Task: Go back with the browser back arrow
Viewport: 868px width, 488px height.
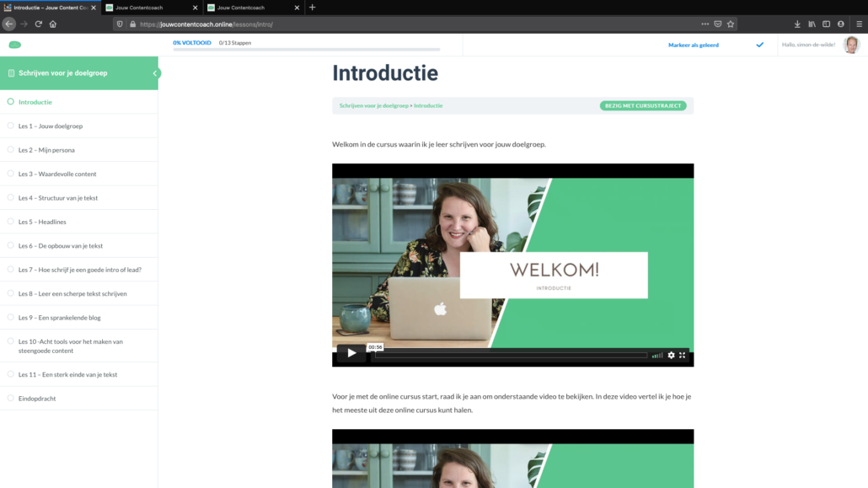Action: click(x=9, y=24)
